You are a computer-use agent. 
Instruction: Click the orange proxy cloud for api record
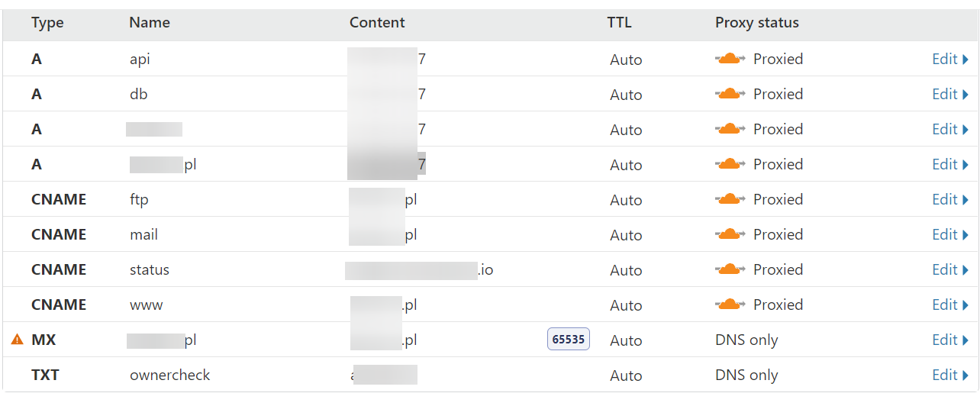[730, 59]
